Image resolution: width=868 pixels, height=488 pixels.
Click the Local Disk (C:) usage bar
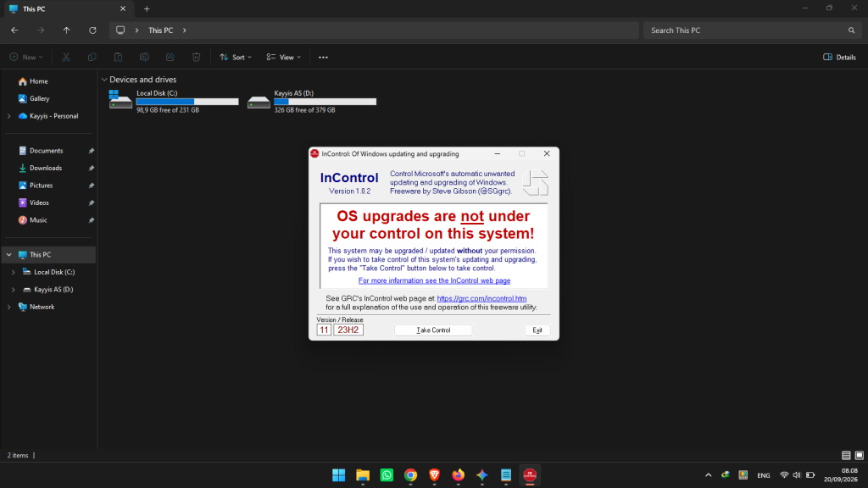coord(187,102)
